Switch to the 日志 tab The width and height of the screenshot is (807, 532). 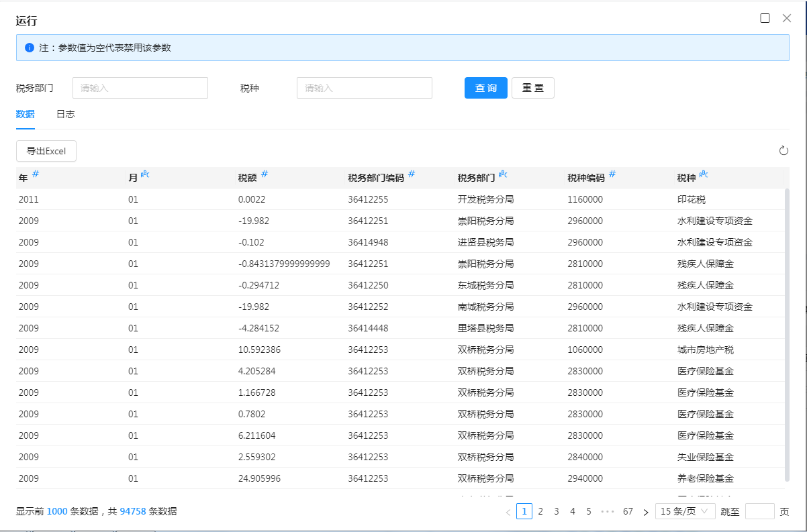pyautogui.click(x=65, y=114)
